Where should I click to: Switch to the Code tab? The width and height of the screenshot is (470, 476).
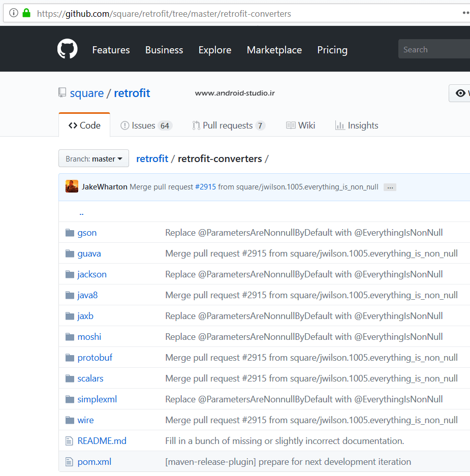(x=84, y=125)
